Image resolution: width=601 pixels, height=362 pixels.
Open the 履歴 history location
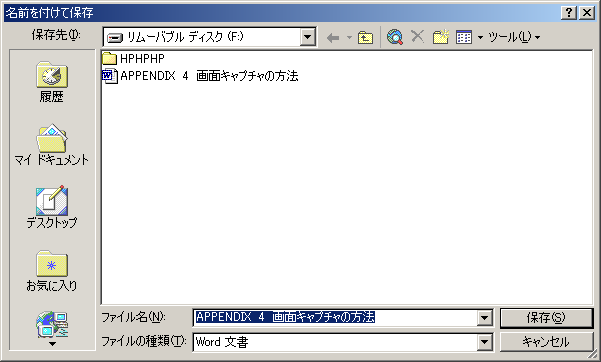pyautogui.click(x=52, y=82)
